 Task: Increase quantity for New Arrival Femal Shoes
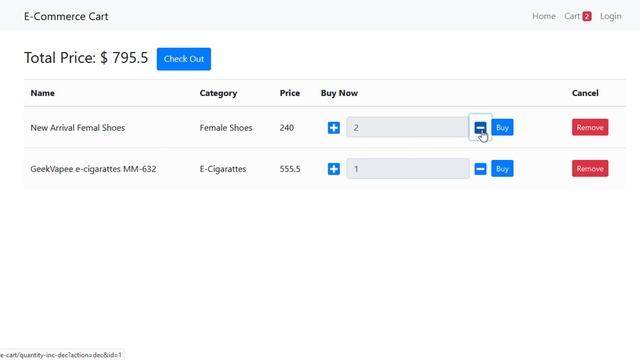click(x=333, y=128)
